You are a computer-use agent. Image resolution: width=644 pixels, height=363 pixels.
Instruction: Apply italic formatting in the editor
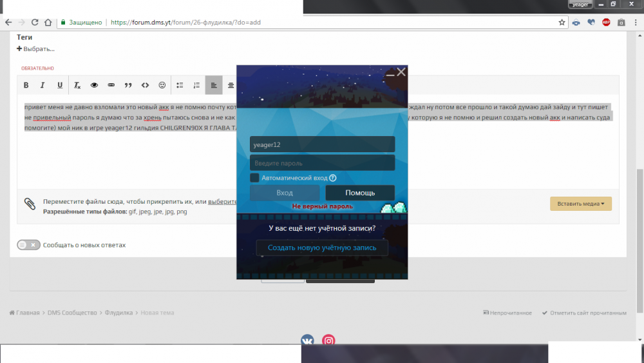pyautogui.click(x=43, y=85)
